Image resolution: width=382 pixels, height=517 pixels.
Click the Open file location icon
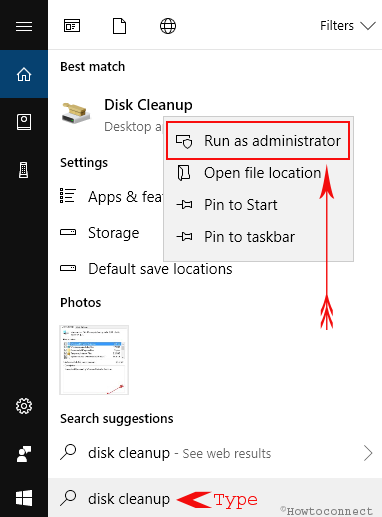(x=184, y=173)
